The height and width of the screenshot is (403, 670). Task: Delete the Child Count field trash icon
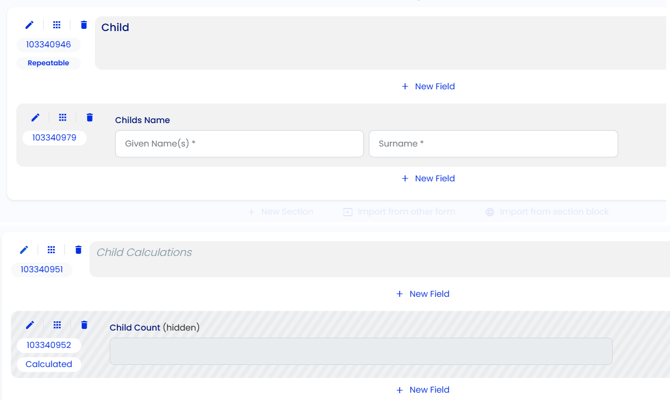84,325
